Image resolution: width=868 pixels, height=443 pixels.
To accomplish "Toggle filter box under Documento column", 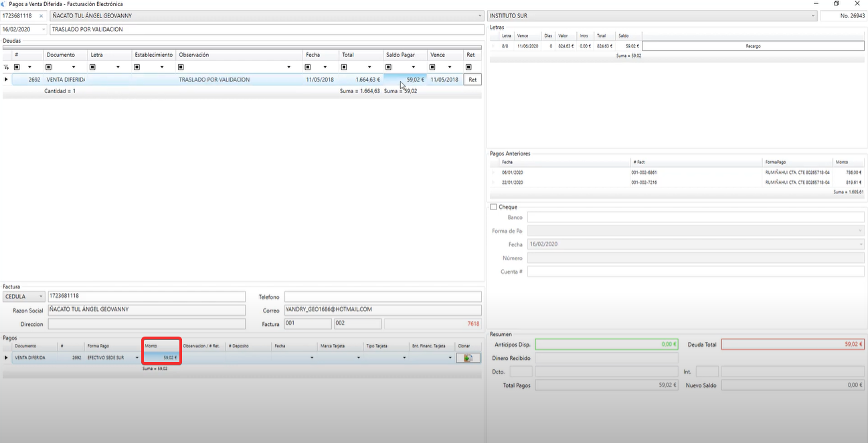I will (x=49, y=67).
